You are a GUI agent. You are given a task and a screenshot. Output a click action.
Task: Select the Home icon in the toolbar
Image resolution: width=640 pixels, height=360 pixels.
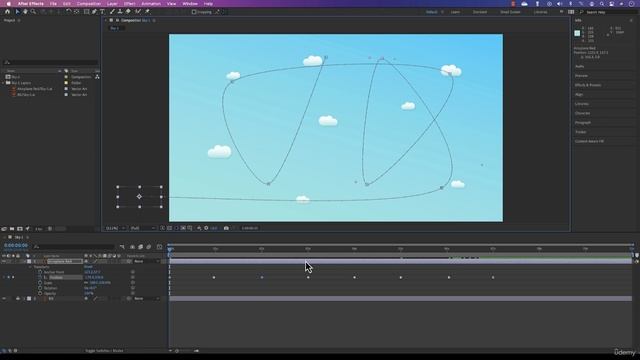point(7,12)
